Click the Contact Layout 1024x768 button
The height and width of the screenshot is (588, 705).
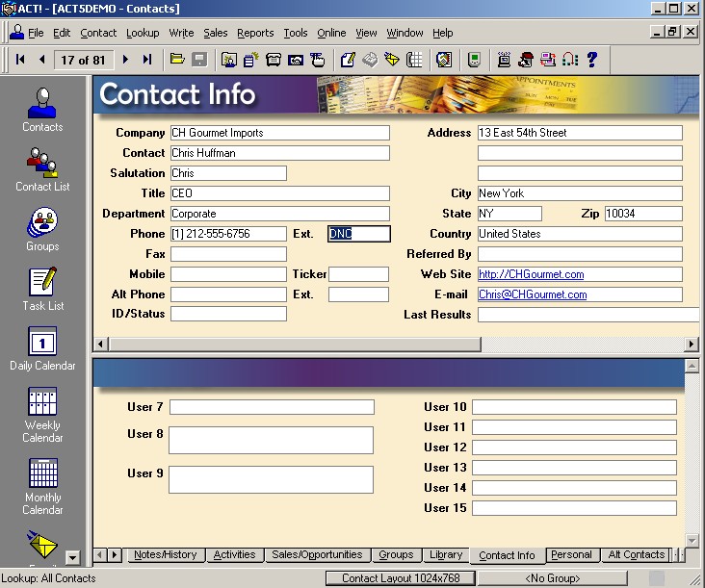click(400, 578)
